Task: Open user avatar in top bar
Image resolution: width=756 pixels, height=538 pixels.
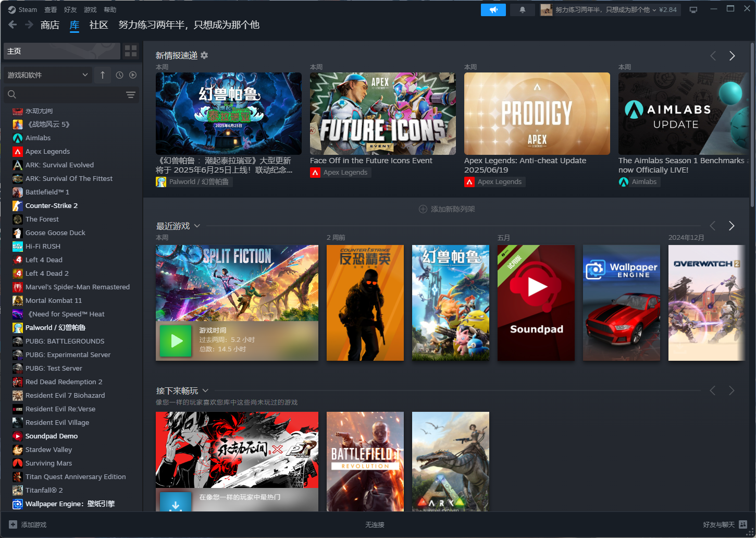Action: (x=546, y=10)
